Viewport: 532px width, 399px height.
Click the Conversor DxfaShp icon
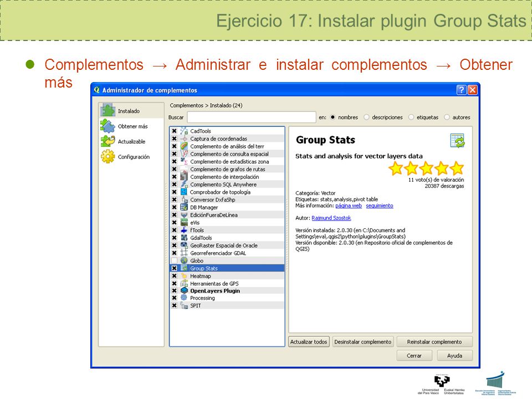tap(184, 200)
